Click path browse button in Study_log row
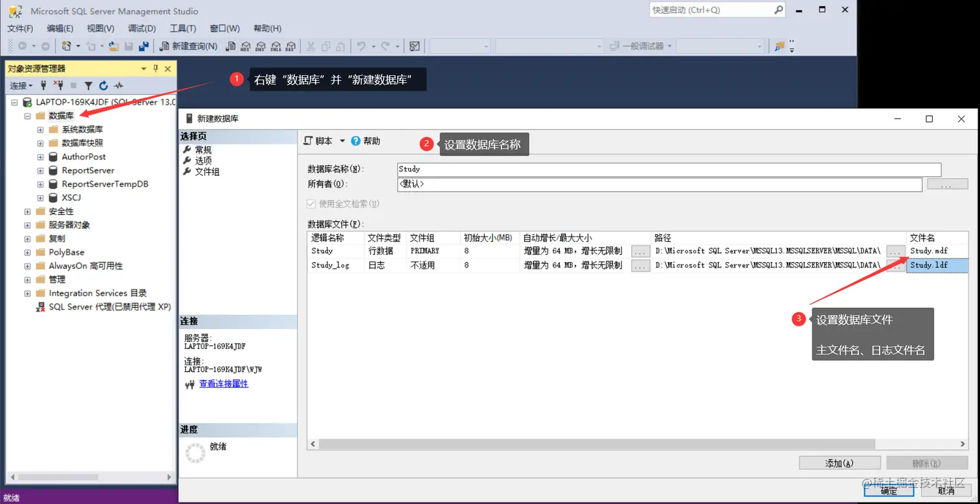 (896, 265)
